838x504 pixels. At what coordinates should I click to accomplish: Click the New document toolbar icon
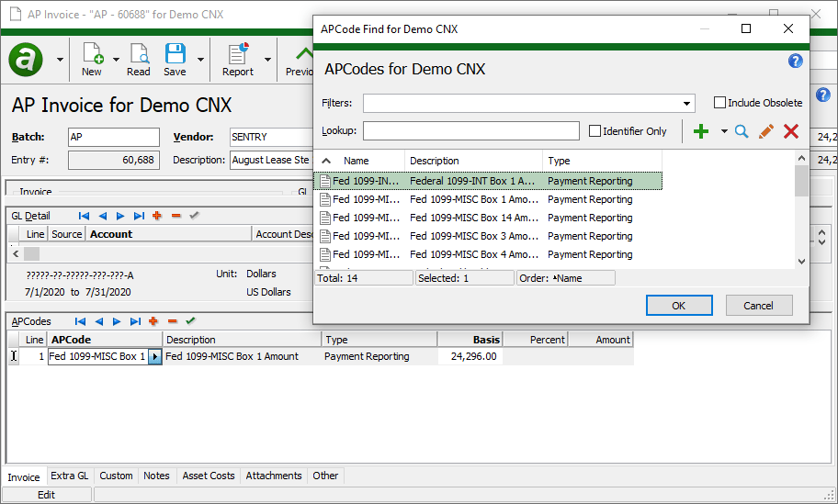pyautogui.click(x=92, y=54)
